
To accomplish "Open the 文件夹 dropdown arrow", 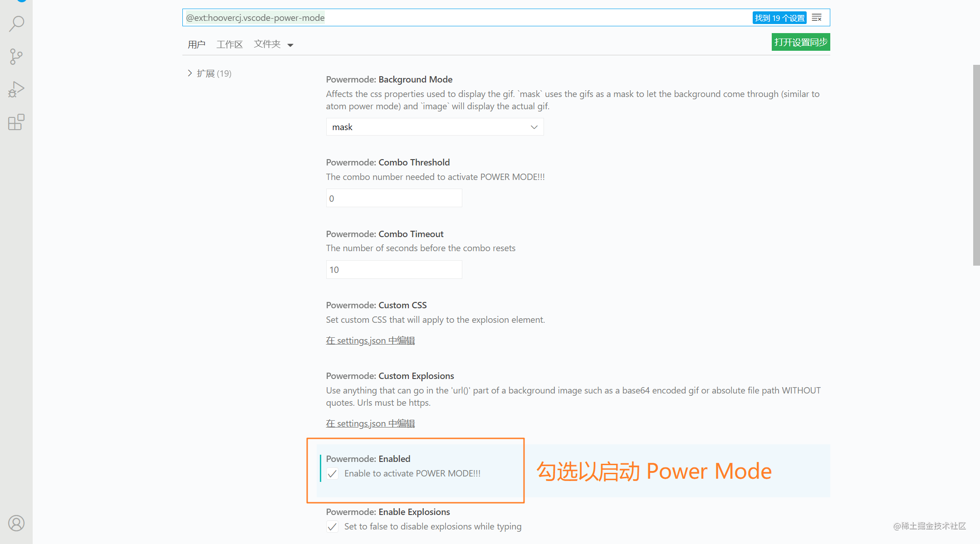I will coord(291,44).
